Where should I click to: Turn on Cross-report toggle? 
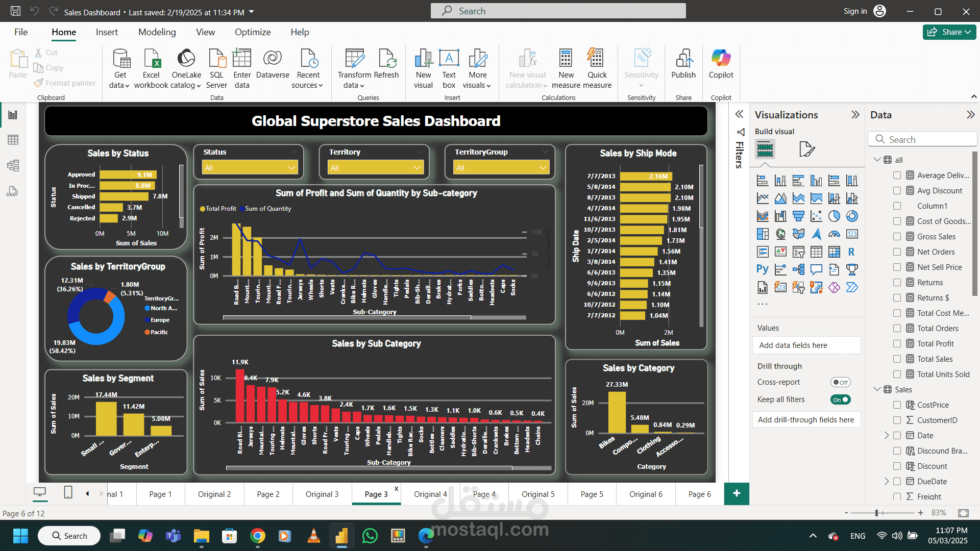tap(840, 382)
